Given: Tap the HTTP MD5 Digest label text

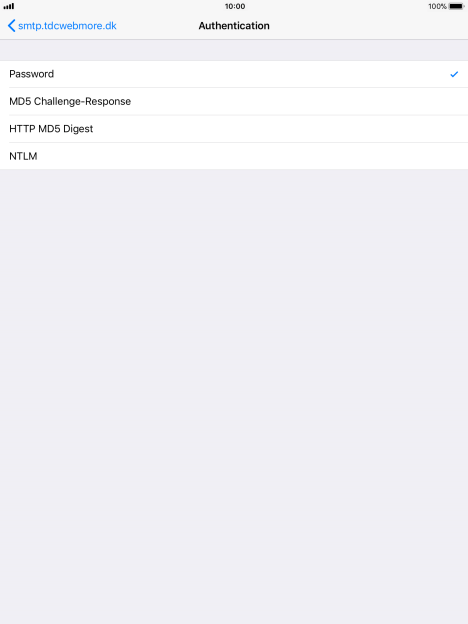Looking at the screenshot, I should (51, 129).
